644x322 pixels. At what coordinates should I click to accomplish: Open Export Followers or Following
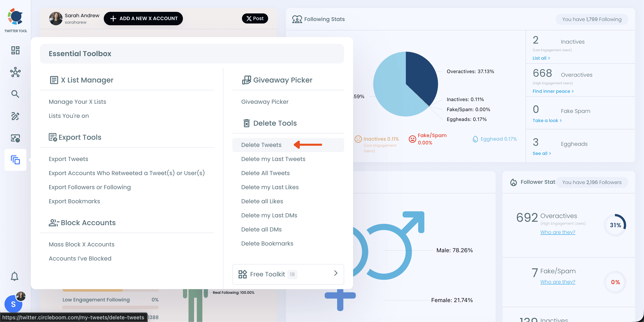pos(90,187)
